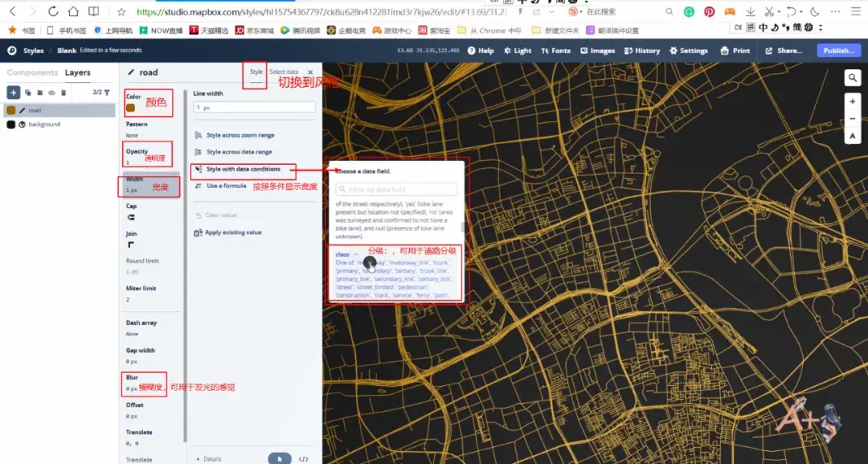Select the Offset property
Screen dimensions: 868x464
[x=152, y=410]
